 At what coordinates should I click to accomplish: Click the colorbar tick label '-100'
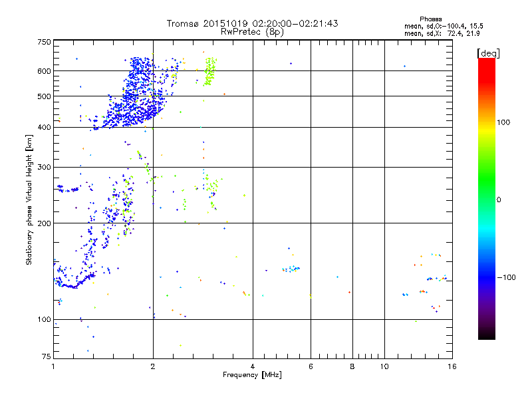506,277
